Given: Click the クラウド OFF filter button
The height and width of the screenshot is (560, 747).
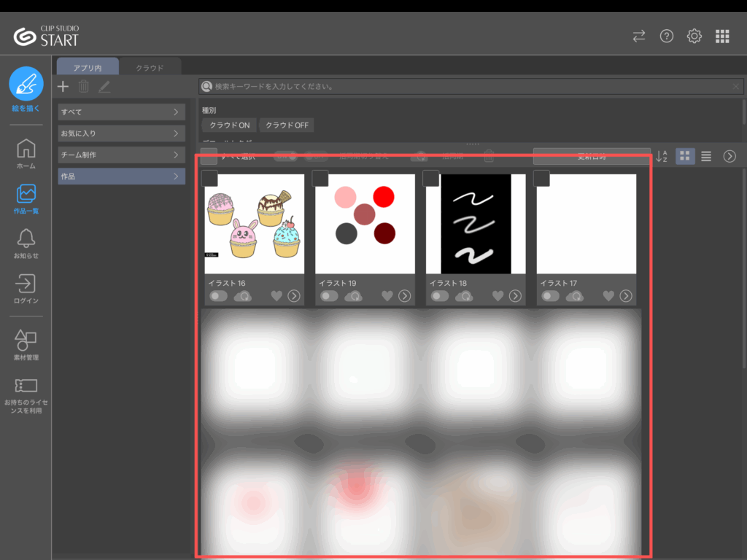Looking at the screenshot, I should tap(287, 125).
